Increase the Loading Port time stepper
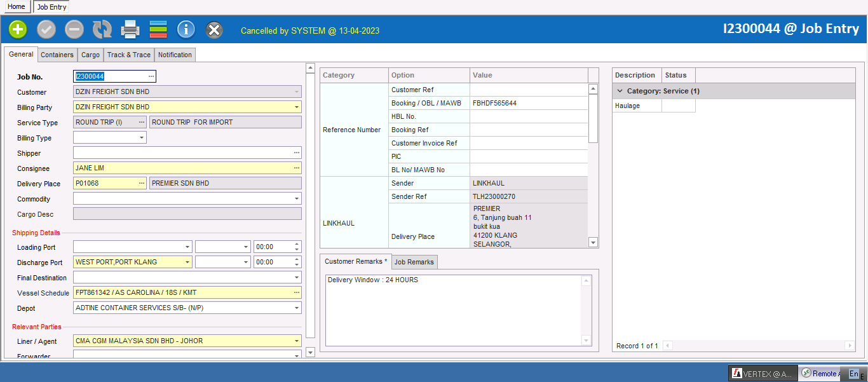The height and width of the screenshot is (382, 868). (x=297, y=244)
